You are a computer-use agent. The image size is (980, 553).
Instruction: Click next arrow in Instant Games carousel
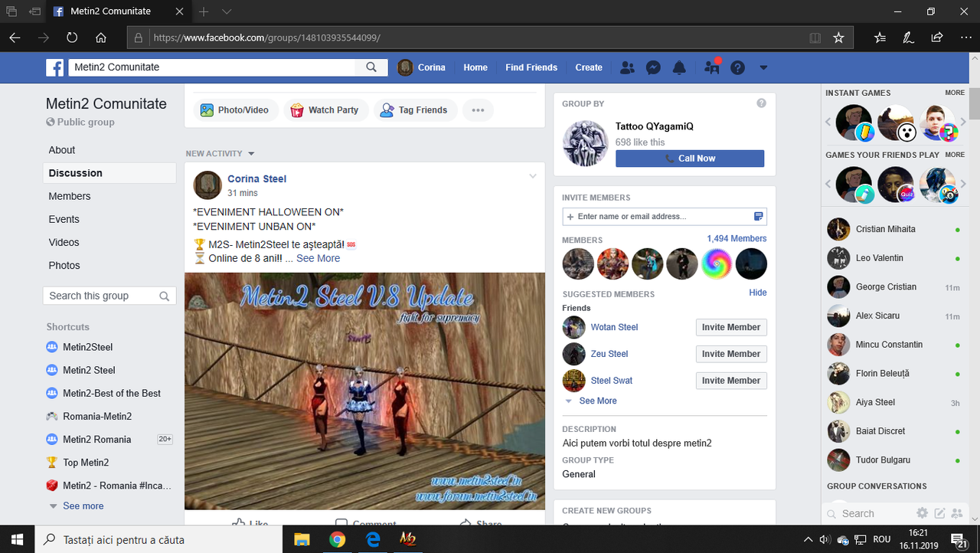(964, 123)
